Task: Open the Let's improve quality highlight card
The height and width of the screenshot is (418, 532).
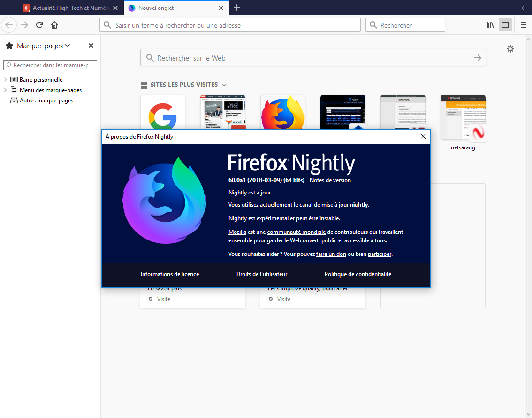Action: click(x=313, y=298)
